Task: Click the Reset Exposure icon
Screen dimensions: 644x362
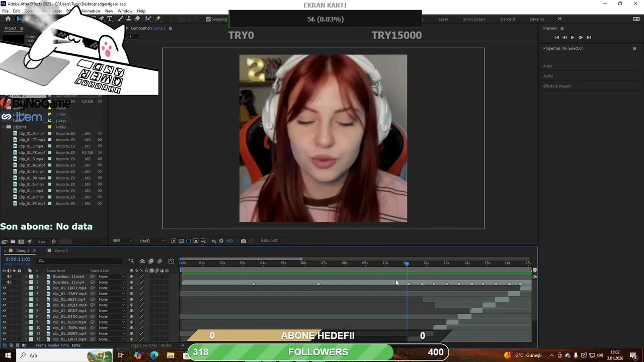Action: [x=221, y=241]
